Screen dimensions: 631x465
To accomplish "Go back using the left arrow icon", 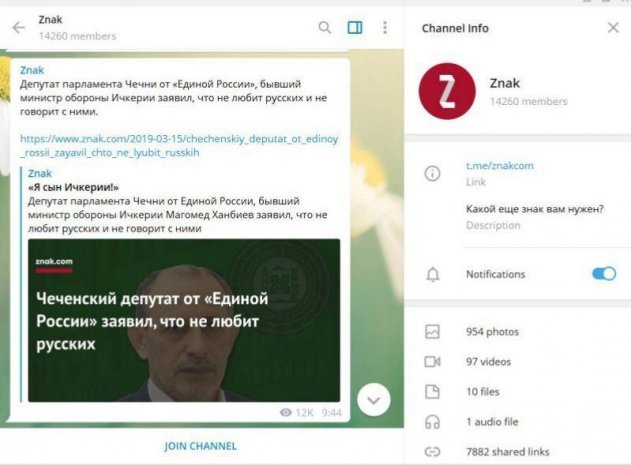I will (x=19, y=28).
